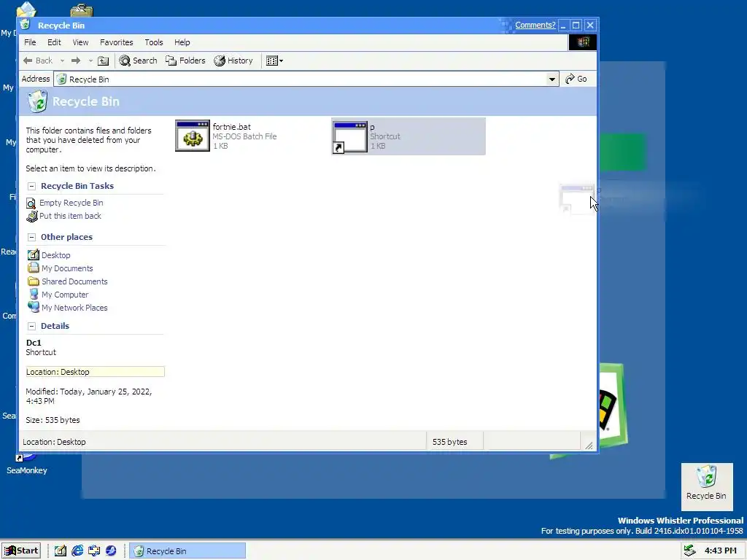The image size is (747, 560).
Task: Click the Go button
Action: [576, 79]
